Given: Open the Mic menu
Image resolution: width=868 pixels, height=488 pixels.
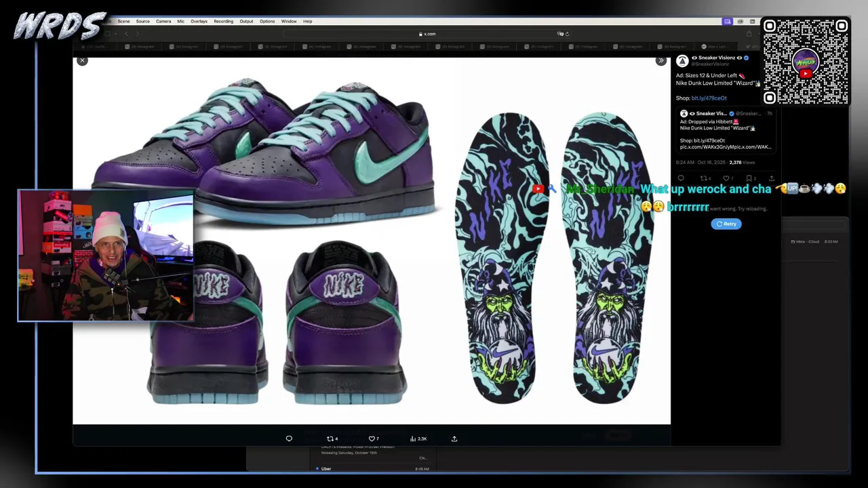Looking at the screenshot, I should pyautogui.click(x=180, y=21).
